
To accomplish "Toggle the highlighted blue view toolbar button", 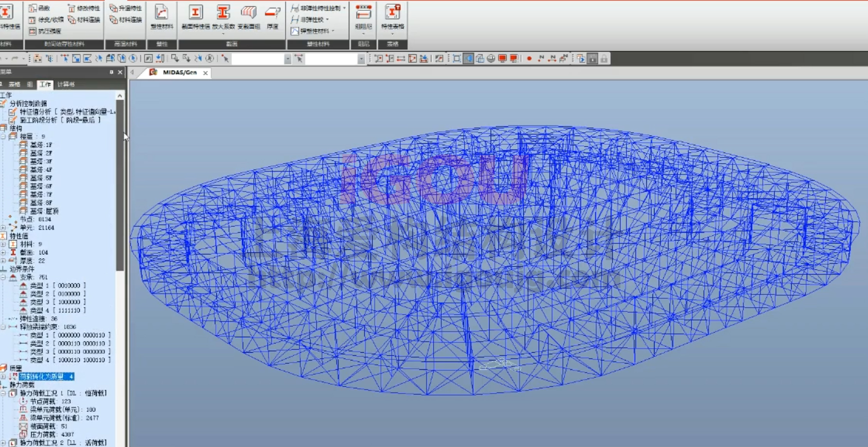I will point(468,59).
